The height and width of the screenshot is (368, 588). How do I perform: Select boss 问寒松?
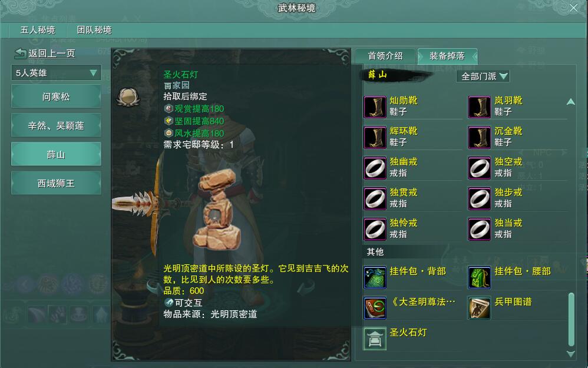click(56, 97)
